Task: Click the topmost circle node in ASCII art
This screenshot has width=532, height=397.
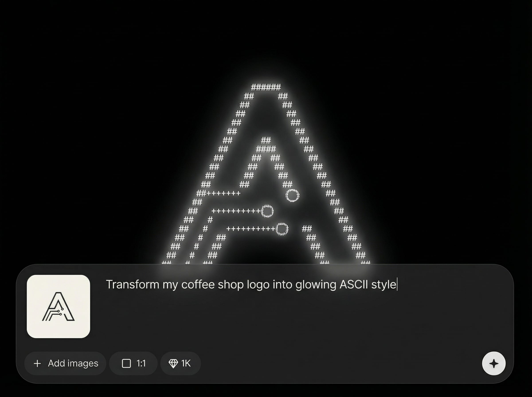Action: coord(292,195)
